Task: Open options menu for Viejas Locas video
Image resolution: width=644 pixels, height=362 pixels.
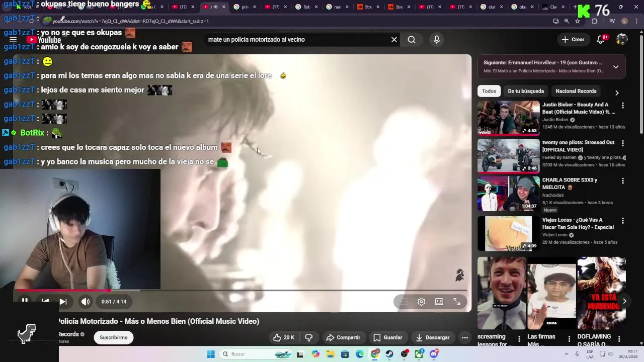Action: coord(623,221)
